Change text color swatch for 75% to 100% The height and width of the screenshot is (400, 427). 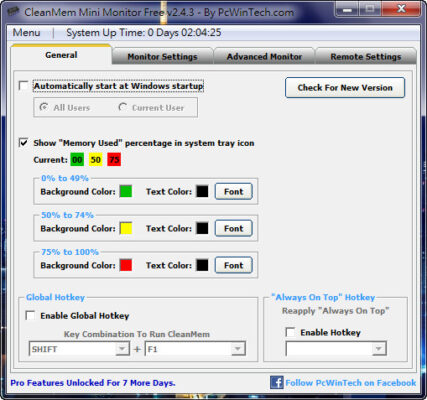coord(202,265)
